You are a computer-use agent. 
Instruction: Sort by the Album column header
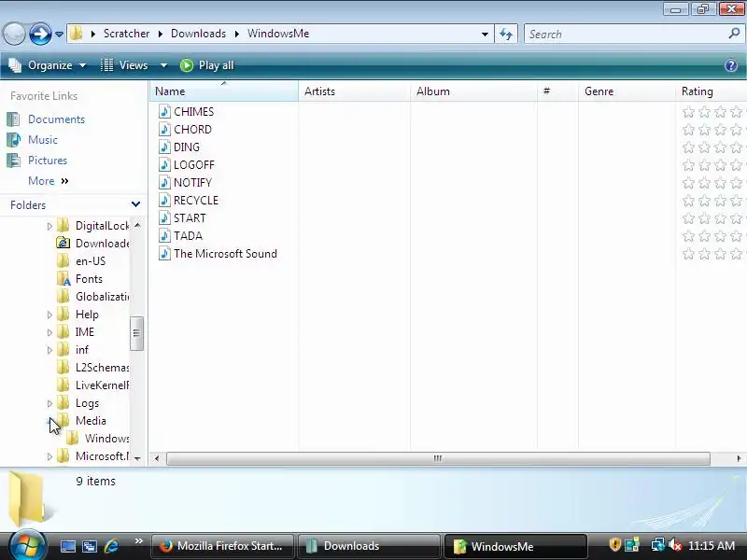(473, 91)
